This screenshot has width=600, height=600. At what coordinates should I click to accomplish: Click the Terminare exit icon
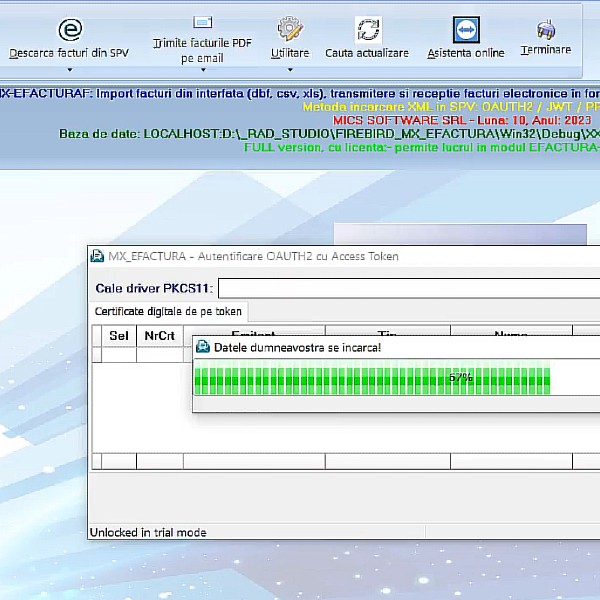546,29
